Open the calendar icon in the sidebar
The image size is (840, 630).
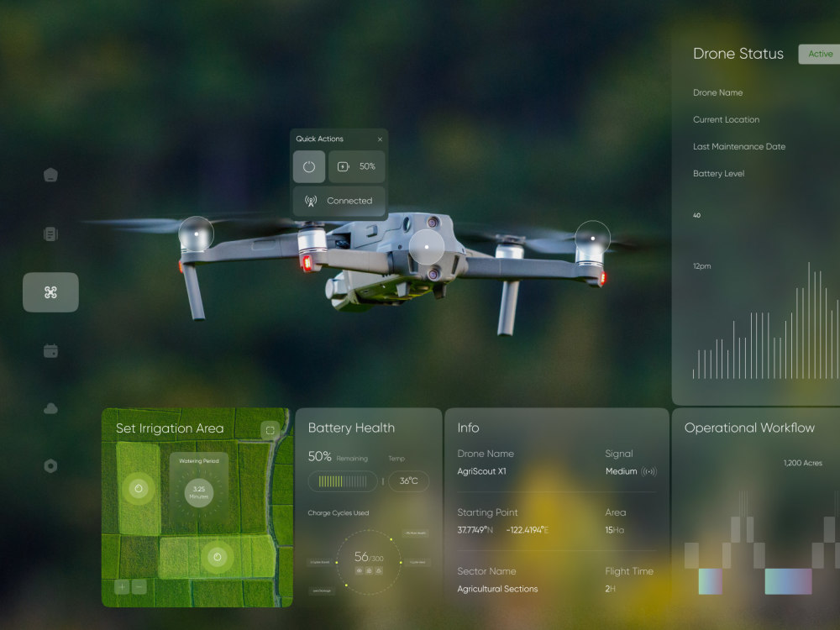coord(50,351)
